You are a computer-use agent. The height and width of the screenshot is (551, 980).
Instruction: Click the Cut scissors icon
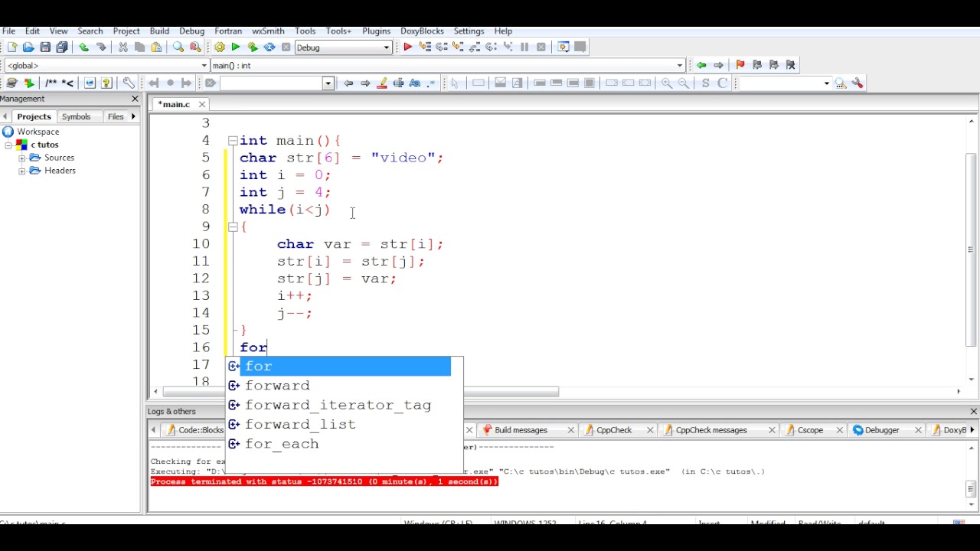coord(122,47)
